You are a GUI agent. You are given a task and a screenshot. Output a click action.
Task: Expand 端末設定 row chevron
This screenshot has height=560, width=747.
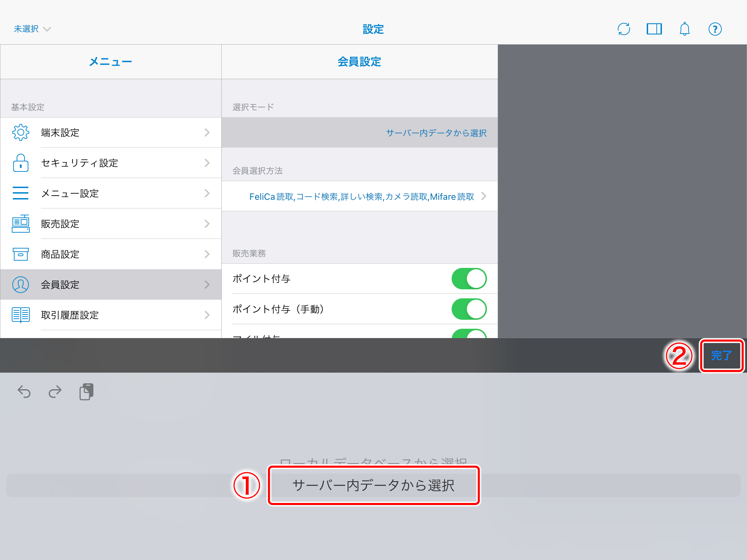[207, 132]
